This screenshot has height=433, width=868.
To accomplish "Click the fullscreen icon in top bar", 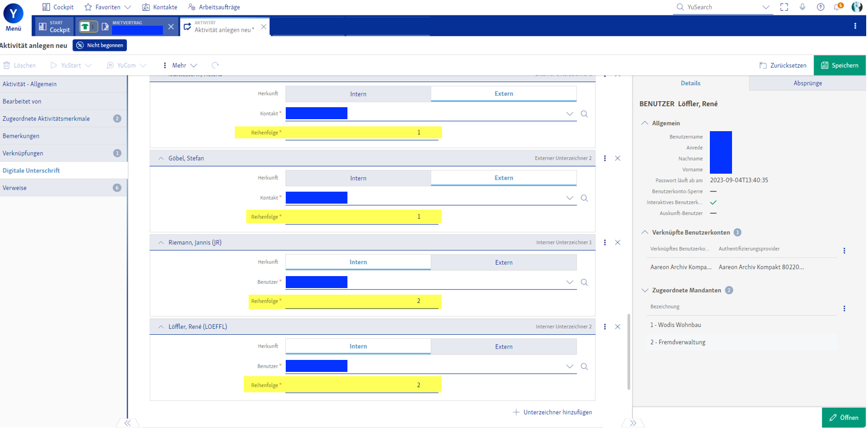I will 784,7.
